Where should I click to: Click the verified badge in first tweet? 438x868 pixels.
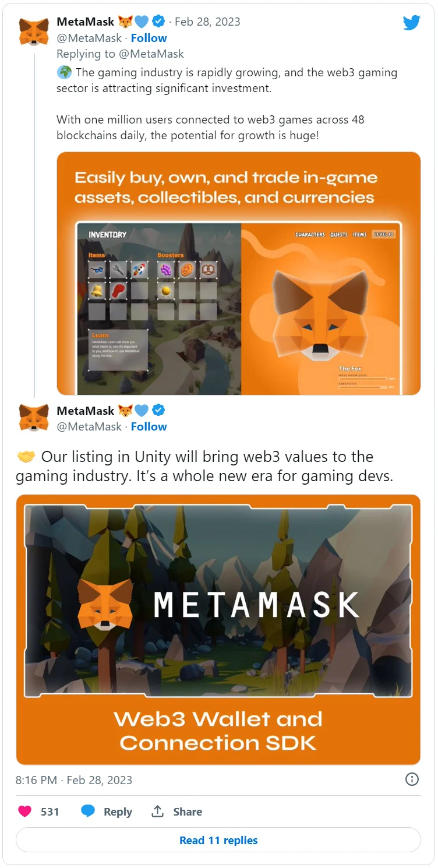158,22
